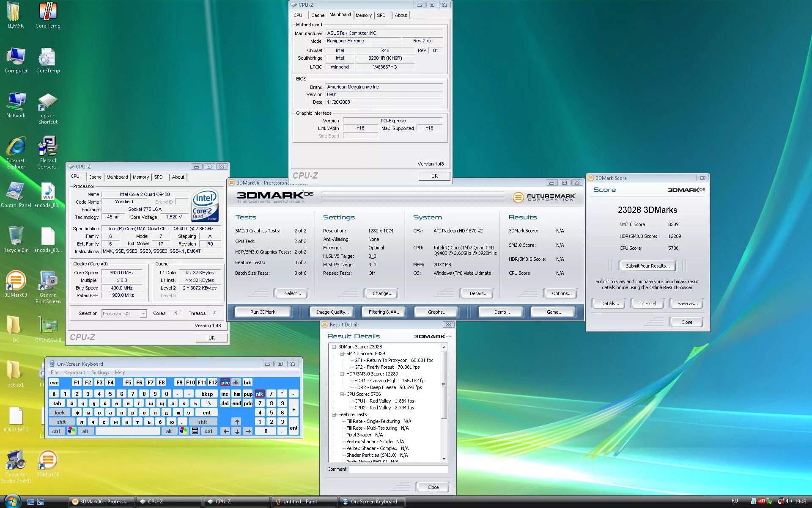Click Details button in 3DMark Score panel

coord(609,303)
